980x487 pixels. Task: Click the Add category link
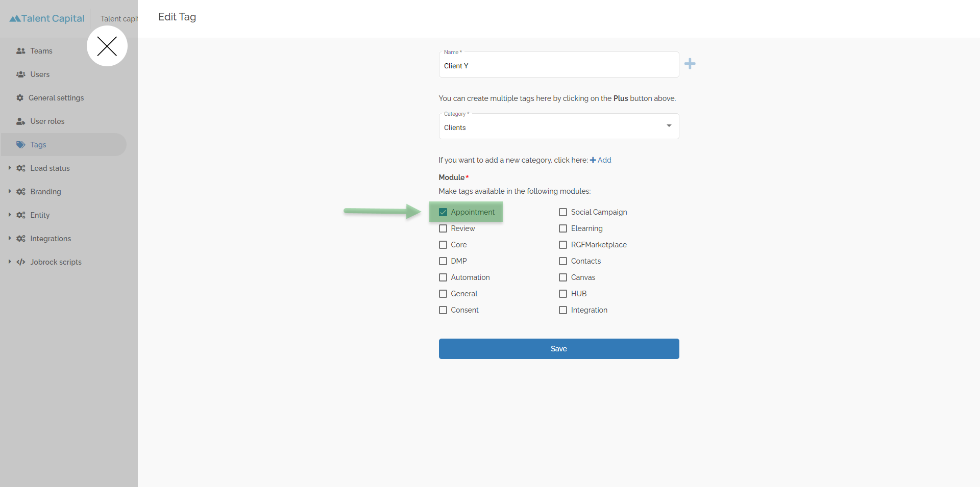coord(601,160)
